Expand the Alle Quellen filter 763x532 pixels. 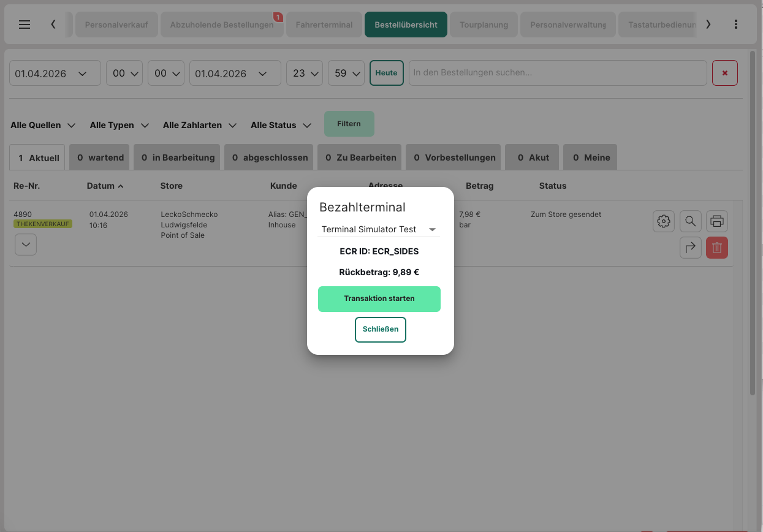(43, 125)
